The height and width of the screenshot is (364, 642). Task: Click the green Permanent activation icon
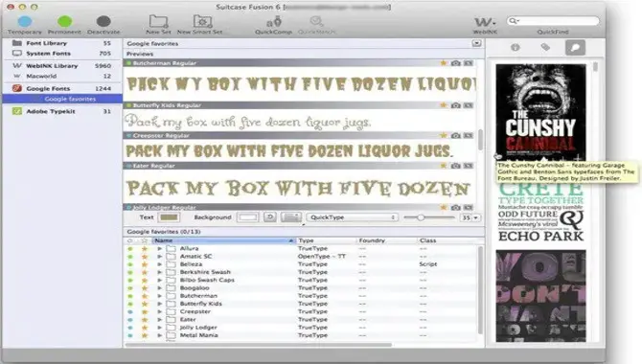pos(65,21)
